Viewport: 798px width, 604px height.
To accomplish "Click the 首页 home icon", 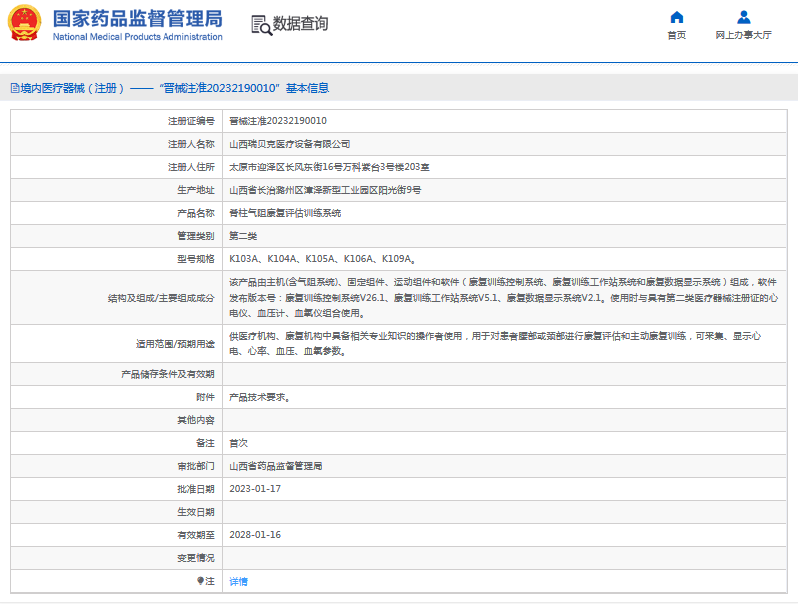I will [x=676, y=17].
